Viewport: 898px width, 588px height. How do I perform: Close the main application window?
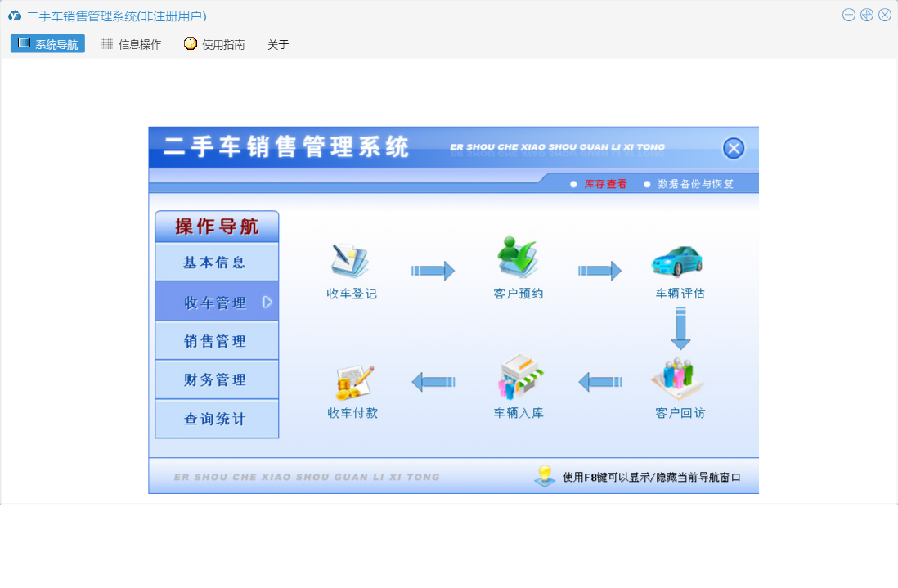(885, 15)
